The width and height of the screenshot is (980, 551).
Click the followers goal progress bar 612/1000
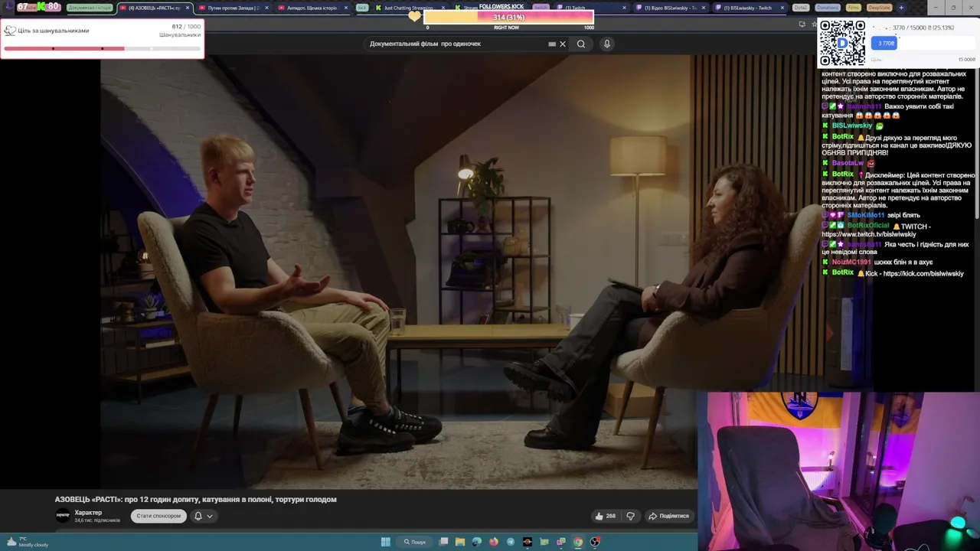pos(102,48)
